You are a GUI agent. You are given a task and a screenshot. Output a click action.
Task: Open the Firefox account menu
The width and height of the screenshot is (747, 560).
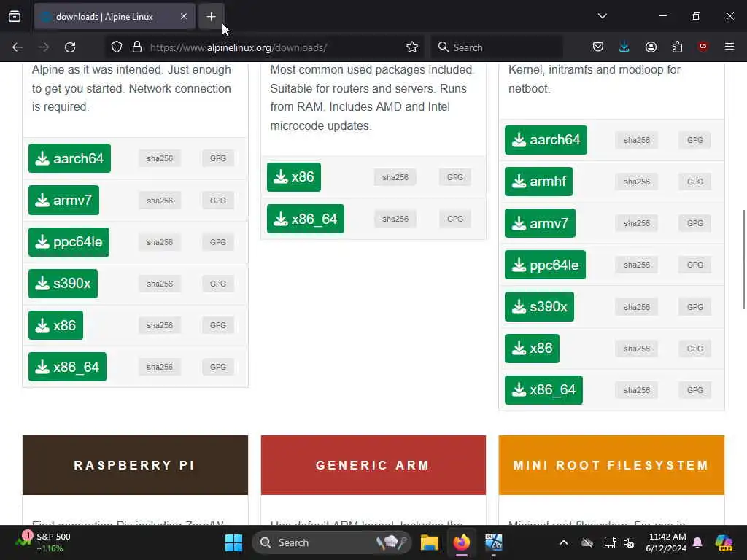(x=651, y=47)
